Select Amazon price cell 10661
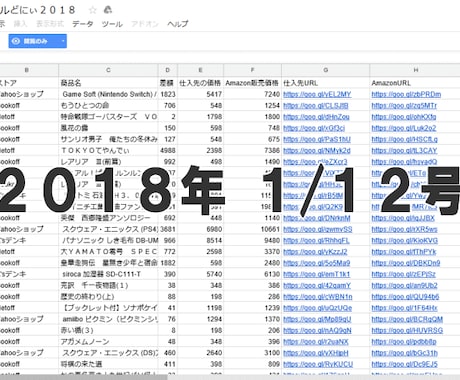The image size is (460, 380). click(x=252, y=229)
